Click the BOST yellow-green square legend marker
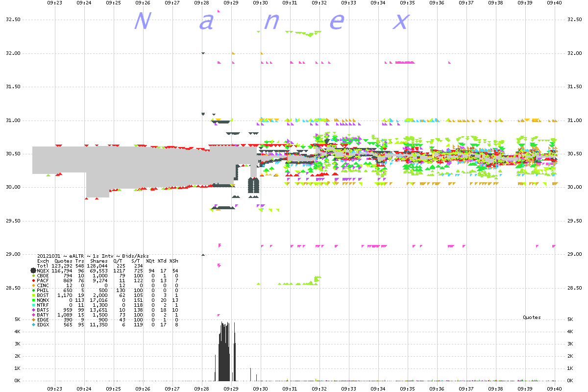 [33, 295]
